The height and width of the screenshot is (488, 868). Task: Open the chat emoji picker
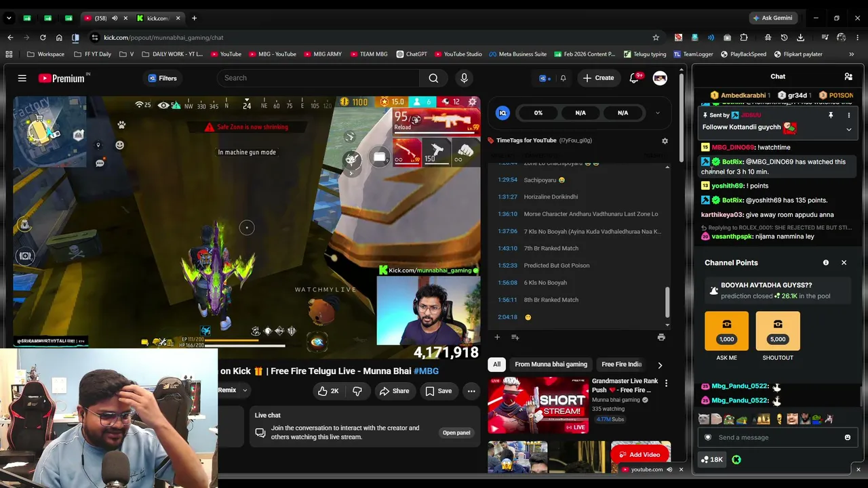tap(847, 437)
